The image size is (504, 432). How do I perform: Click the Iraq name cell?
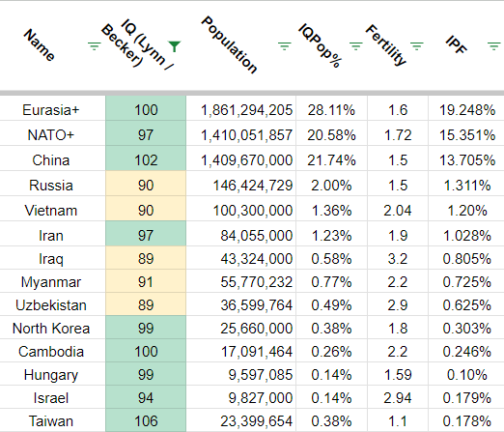pyautogui.click(x=51, y=259)
